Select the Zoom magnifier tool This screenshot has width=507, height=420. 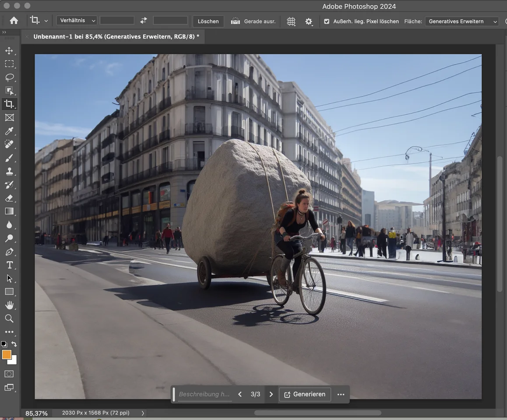9,318
